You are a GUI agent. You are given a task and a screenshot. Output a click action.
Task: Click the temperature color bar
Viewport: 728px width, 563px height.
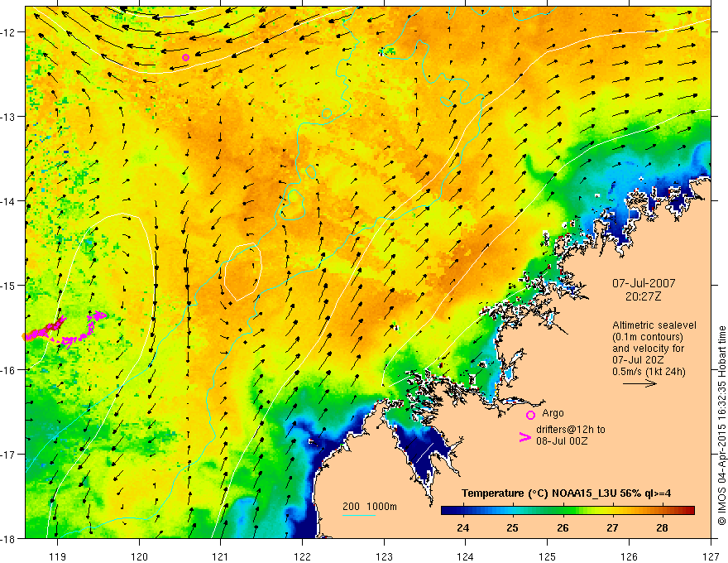tap(568, 511)
